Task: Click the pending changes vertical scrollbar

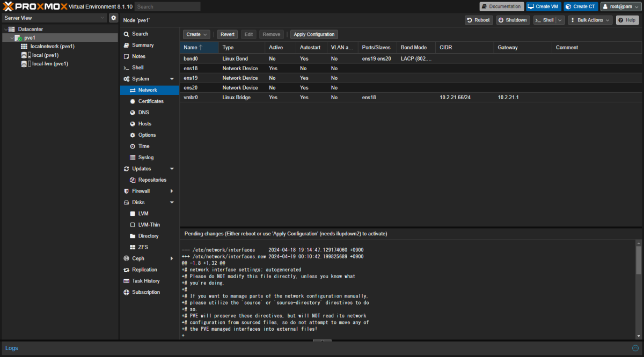Action: pos(639,261)
